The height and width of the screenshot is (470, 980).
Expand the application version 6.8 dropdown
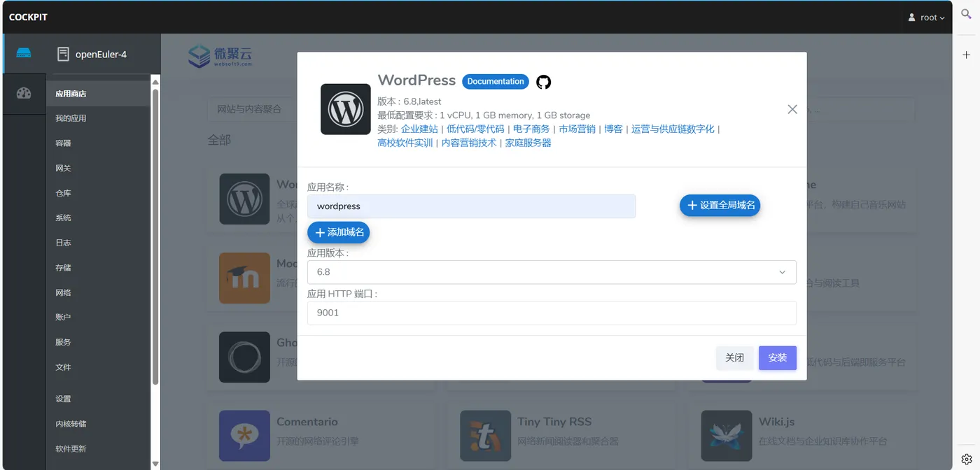[552, 272]
